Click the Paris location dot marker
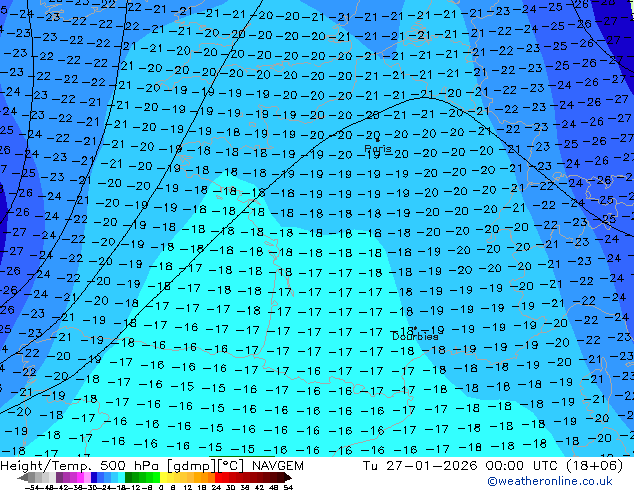 (378, 140)
